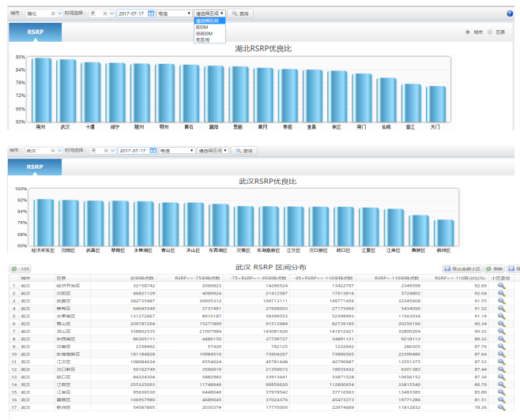Click the query button in the top filter bar

[241, 13]
